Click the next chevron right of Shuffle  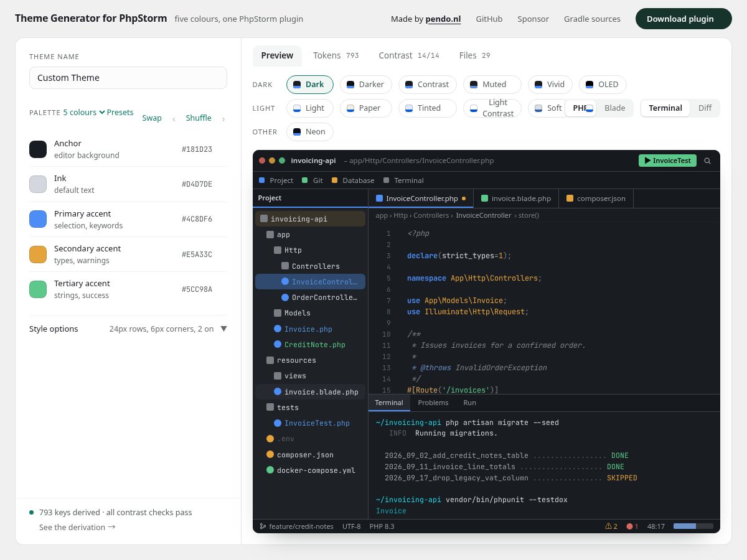point(223,119)
